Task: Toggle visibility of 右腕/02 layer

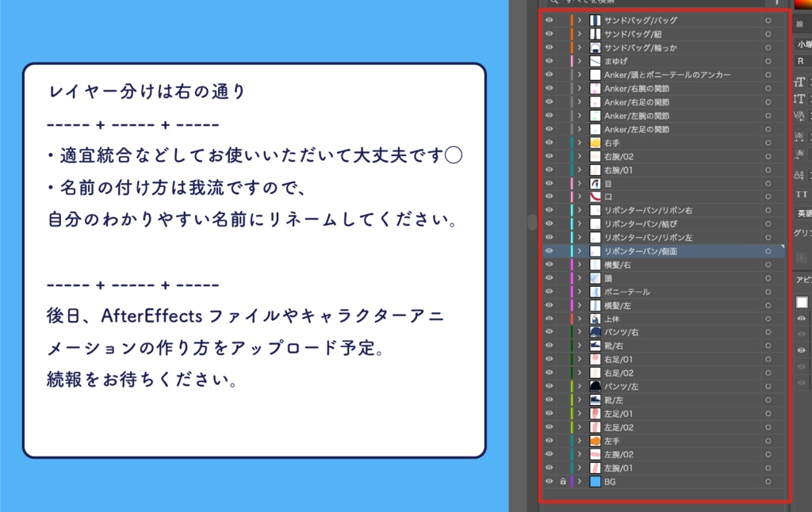Action: coord(549,156)
